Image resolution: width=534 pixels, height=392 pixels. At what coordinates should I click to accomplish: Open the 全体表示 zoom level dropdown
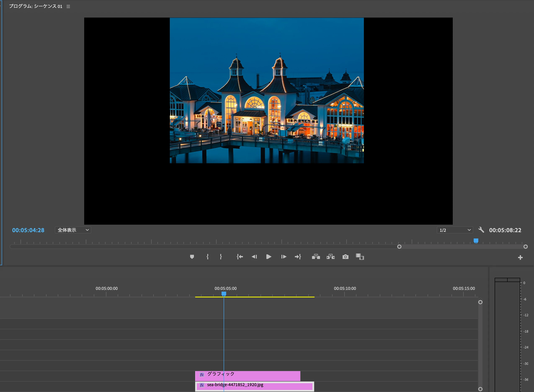tap(73, 230)
